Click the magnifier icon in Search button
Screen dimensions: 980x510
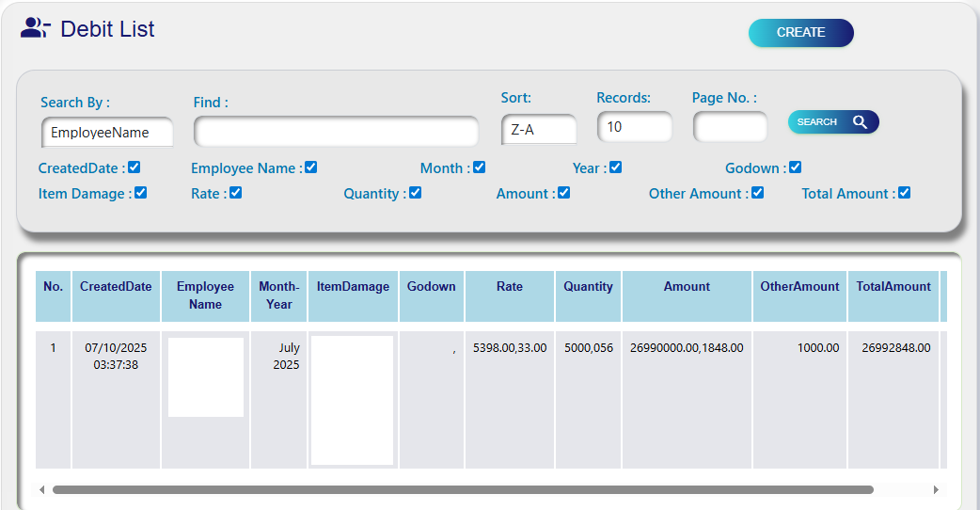(x=860, y=122)
